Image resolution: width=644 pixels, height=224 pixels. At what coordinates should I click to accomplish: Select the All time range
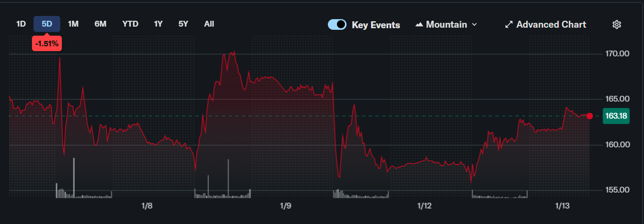click(209, 24)
